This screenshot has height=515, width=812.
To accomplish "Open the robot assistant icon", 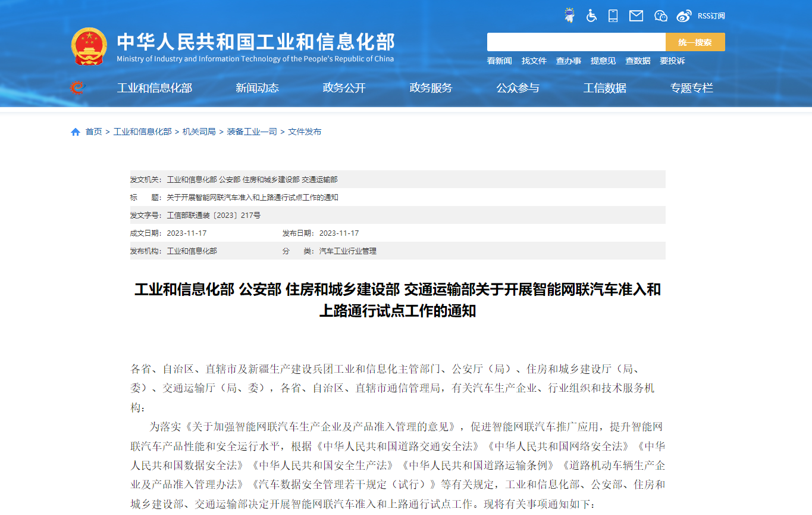I will 570,15.
